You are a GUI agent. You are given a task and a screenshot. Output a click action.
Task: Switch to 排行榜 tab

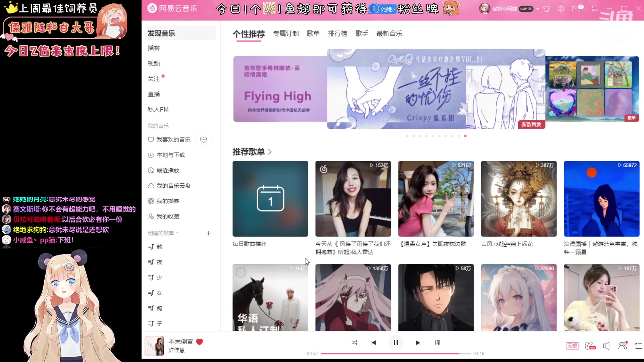337,33
